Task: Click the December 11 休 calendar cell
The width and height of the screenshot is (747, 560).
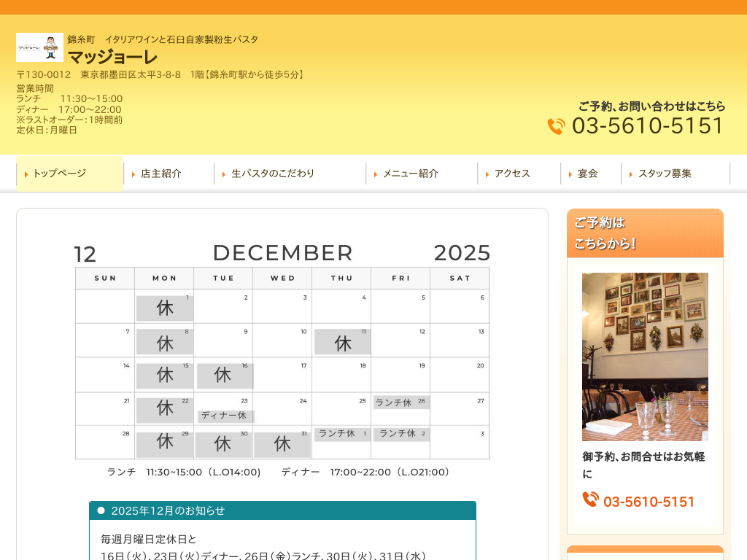Action: click(342, 343)
